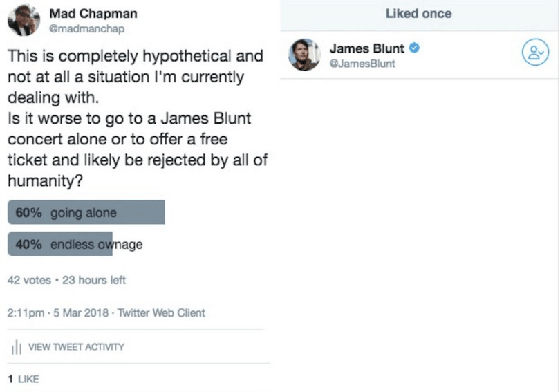Open the "1 LIKE" list
This screenshot has height=392, width=560.
23,379
